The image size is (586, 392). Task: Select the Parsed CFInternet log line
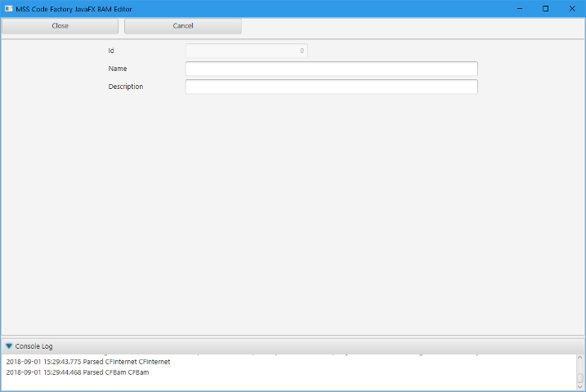click(x=87, y=361)
